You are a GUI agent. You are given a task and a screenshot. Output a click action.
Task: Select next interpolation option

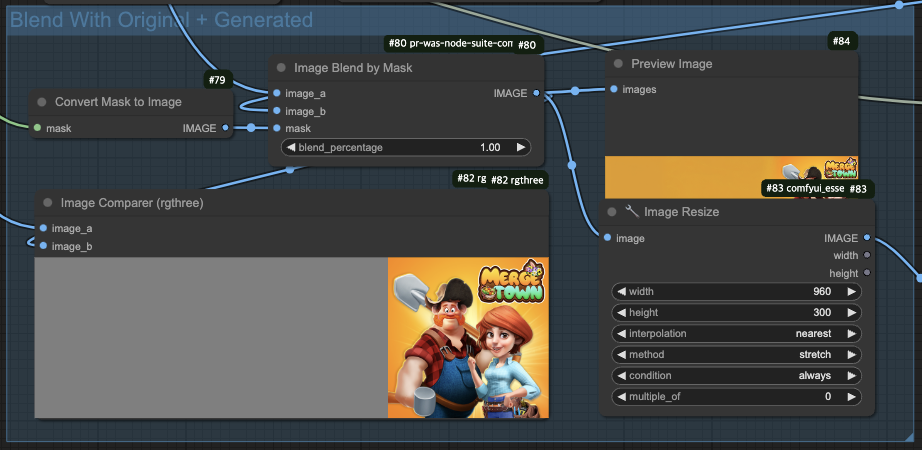851,334
